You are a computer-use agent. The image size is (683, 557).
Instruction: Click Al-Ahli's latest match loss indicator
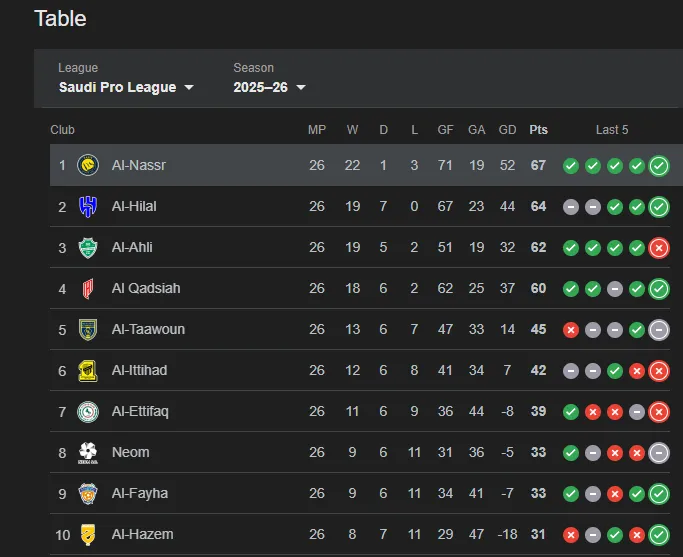(658, 247)
